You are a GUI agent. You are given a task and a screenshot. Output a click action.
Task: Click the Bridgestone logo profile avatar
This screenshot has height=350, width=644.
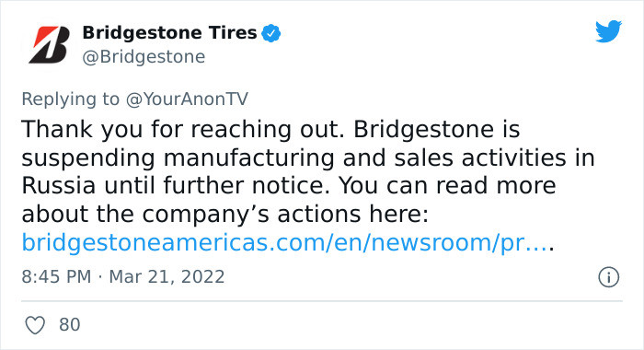(x=49, y=45)
